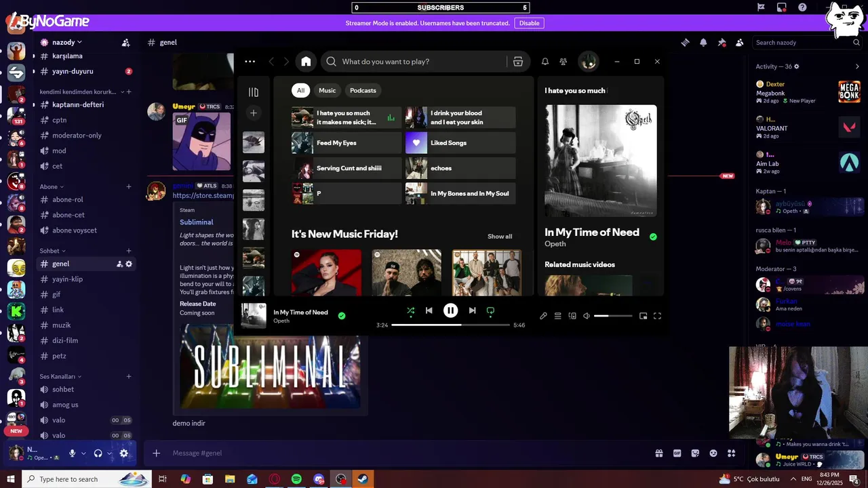Open microphone input options arrow
Image resolution: width=868 pixels, height=488 pixels.
[x=83, y=453]
